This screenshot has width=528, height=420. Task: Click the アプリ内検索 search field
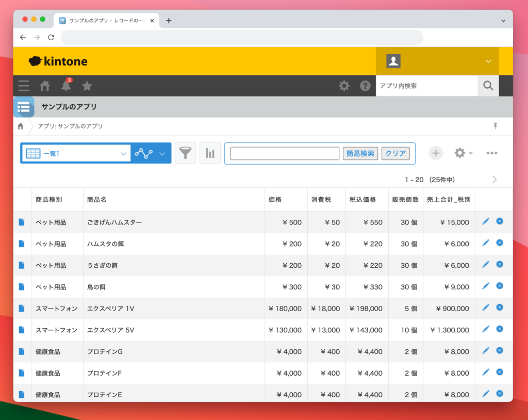pos(426,86)
